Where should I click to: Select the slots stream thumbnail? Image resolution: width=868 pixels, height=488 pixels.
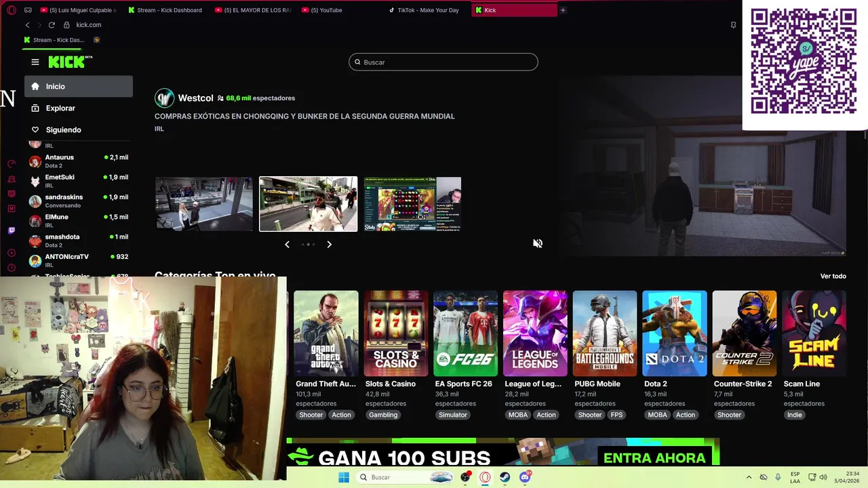(412, 204)
